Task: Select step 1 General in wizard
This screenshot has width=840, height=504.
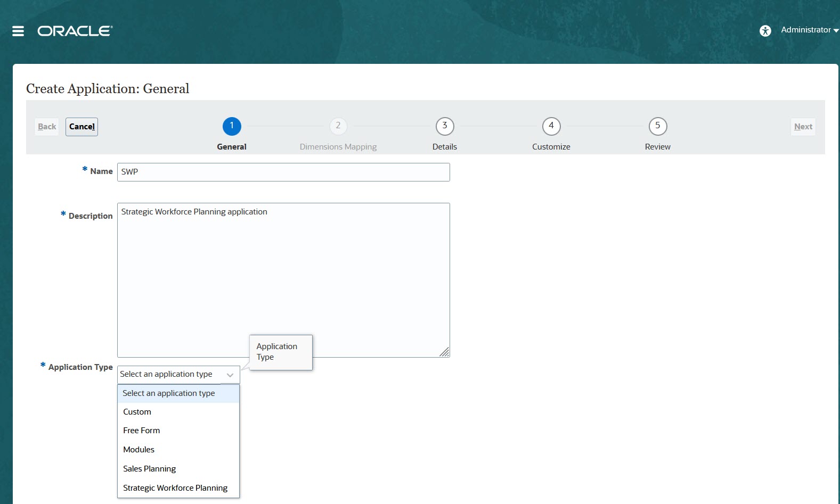Action: (232, 126)
